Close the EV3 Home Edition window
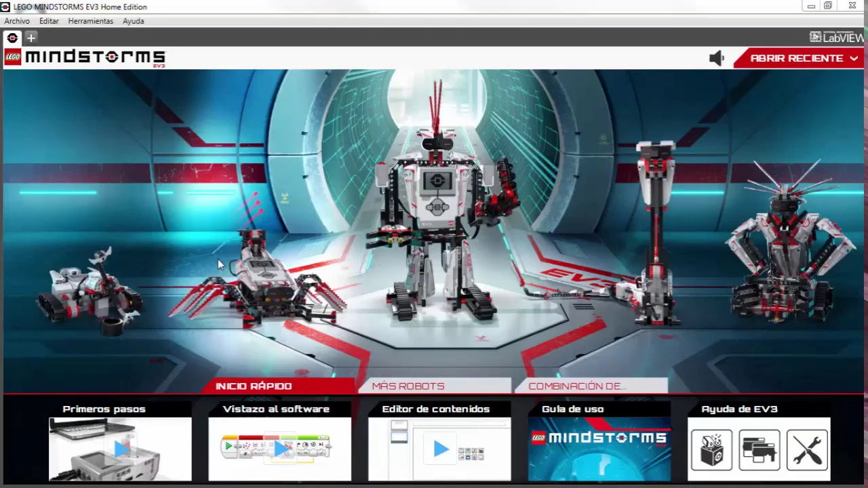 [x=852, y=6]
